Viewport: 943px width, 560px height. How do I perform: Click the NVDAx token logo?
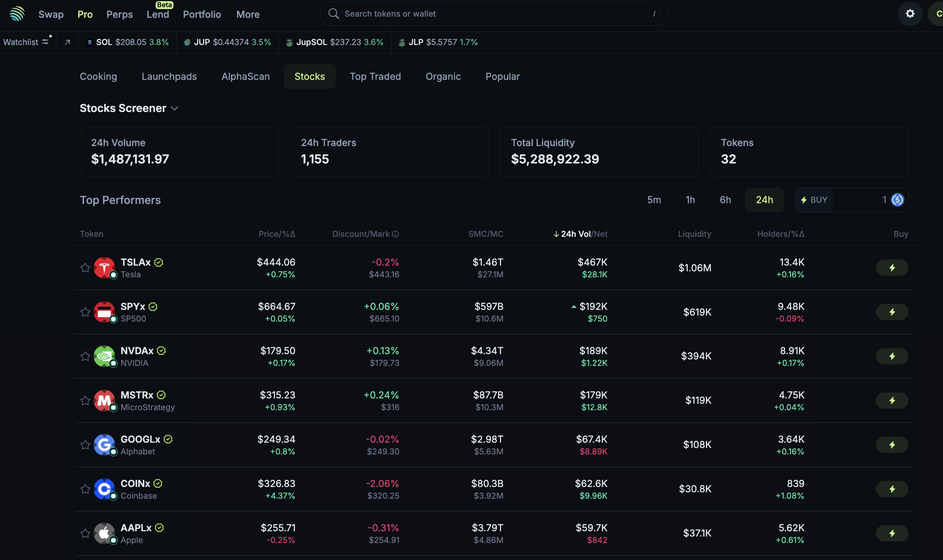tap(104, 356)
